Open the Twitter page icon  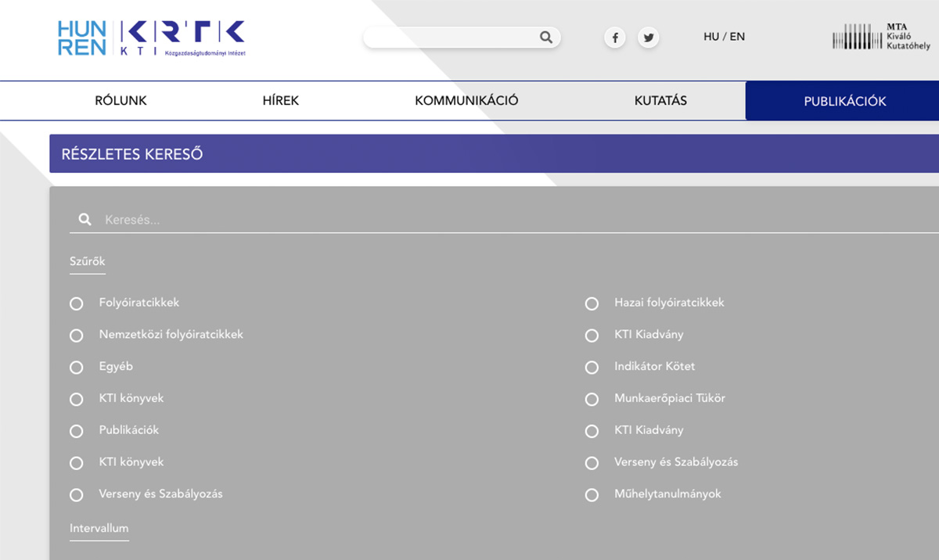(x=648, y=38)
